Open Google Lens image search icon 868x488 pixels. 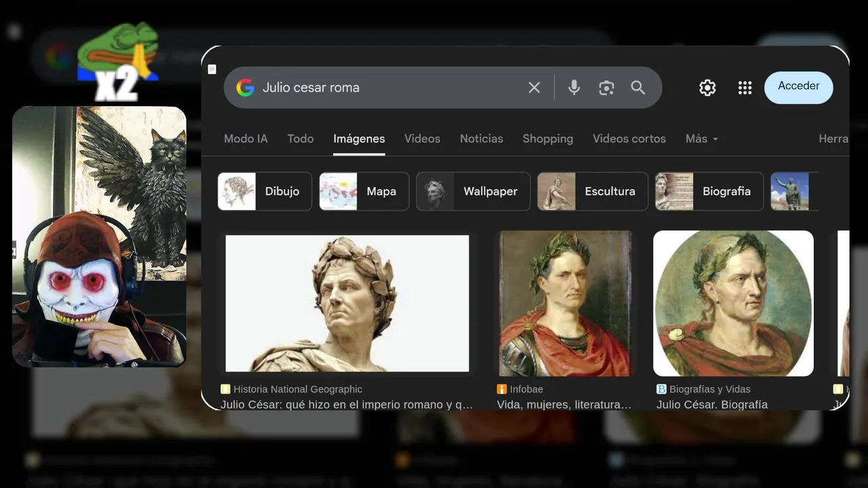click(606, 87)
